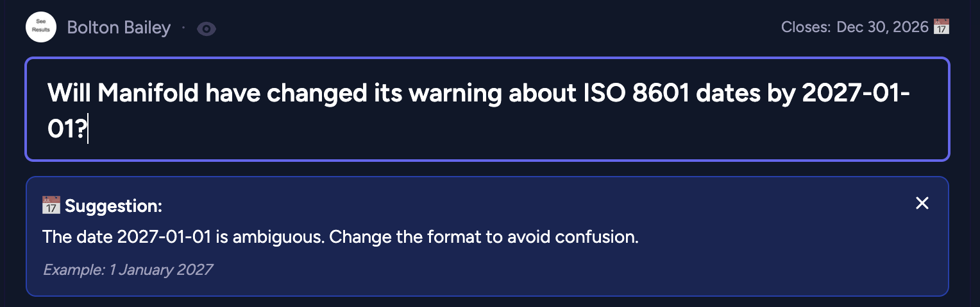Click the example '1 January 2027'

click(160, 270)
